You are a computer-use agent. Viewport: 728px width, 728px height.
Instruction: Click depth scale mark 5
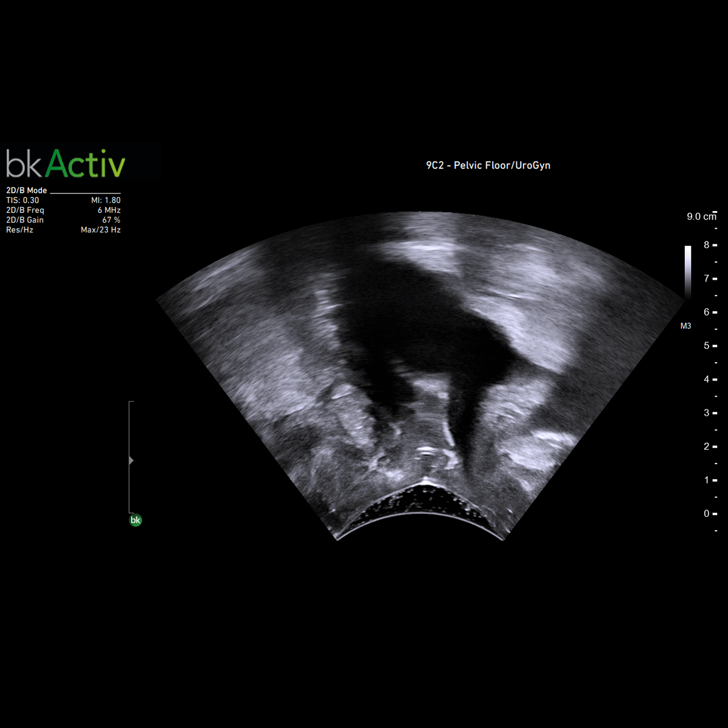[706, 346]
